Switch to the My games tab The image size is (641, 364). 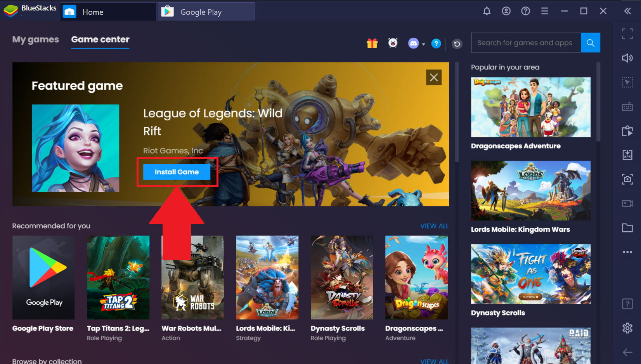[36, 40]
